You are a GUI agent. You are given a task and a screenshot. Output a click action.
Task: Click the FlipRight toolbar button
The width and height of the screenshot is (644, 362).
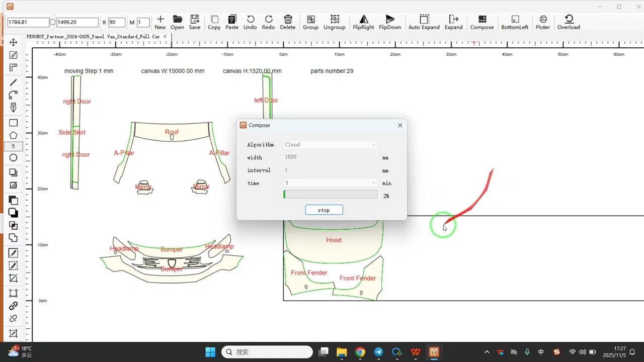pos(363,23)
